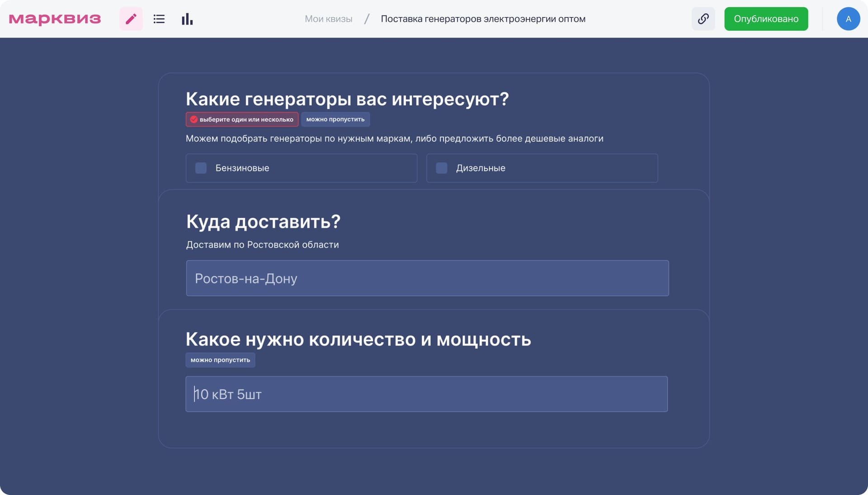Click 'Какие генераторы вас интересуют?' heading
Viewport: 868px width, 495px height.
[347, 99]
